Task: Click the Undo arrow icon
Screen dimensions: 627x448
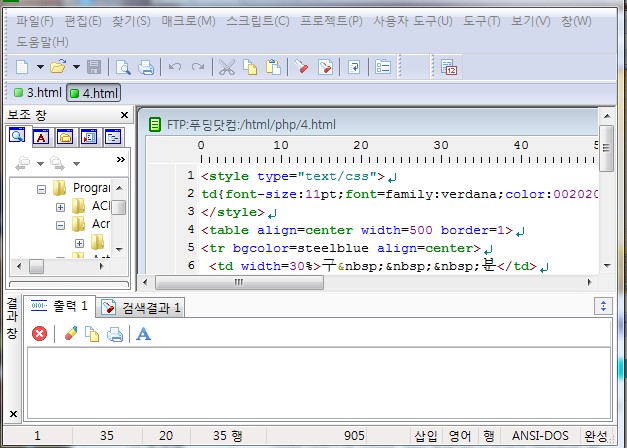Action: tap(175, 67)
